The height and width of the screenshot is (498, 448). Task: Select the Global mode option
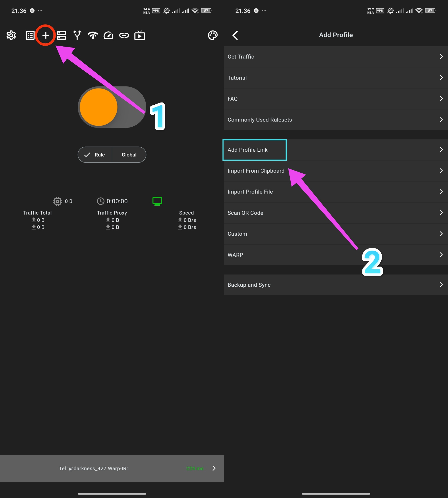tap(129, 155)
